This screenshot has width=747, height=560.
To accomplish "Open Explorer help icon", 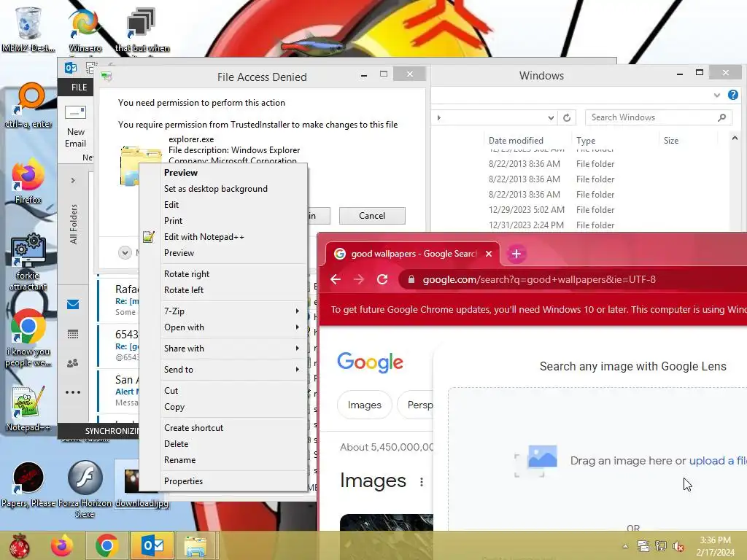I will click(x=733, y=95).
